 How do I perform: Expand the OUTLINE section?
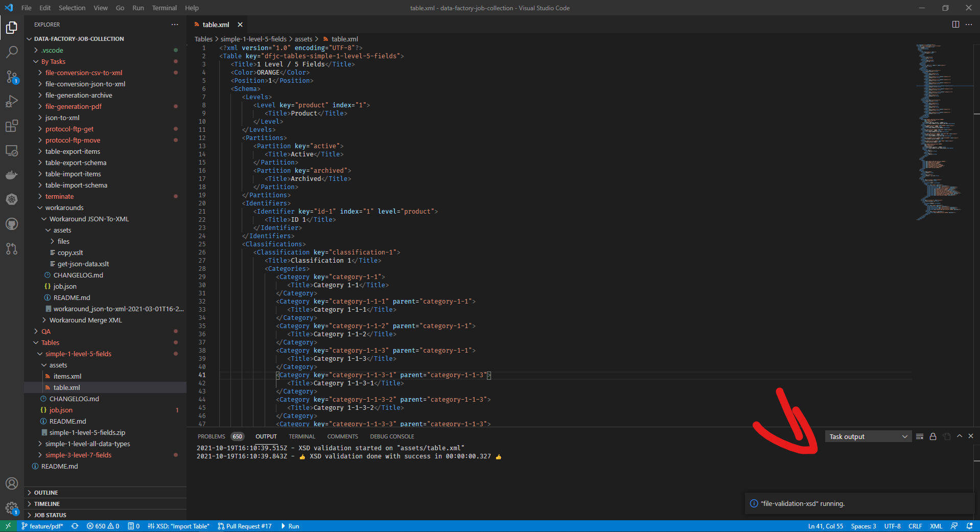pyautogui.click(x=46, y=493)
